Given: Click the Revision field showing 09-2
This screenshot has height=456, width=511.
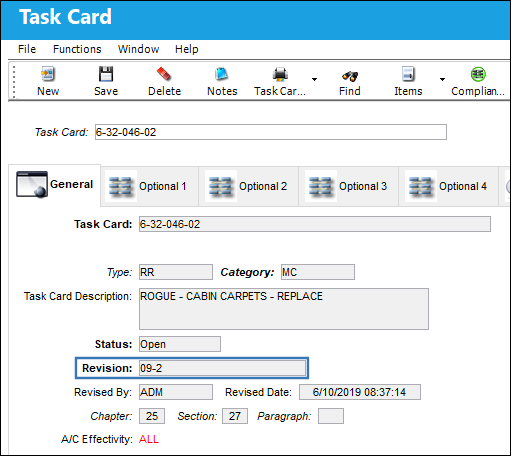Looking at the screenshot, I should coord(222,368).
